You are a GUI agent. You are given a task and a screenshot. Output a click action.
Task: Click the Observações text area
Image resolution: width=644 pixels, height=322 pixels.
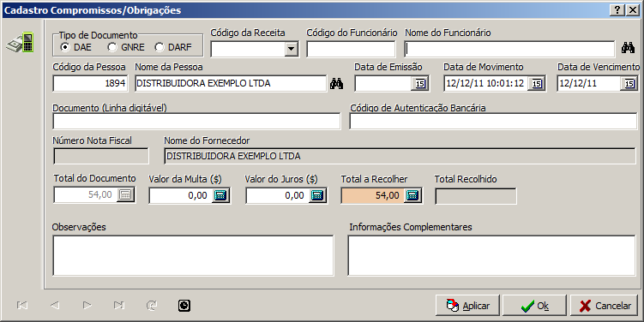[x=193, y=255]
